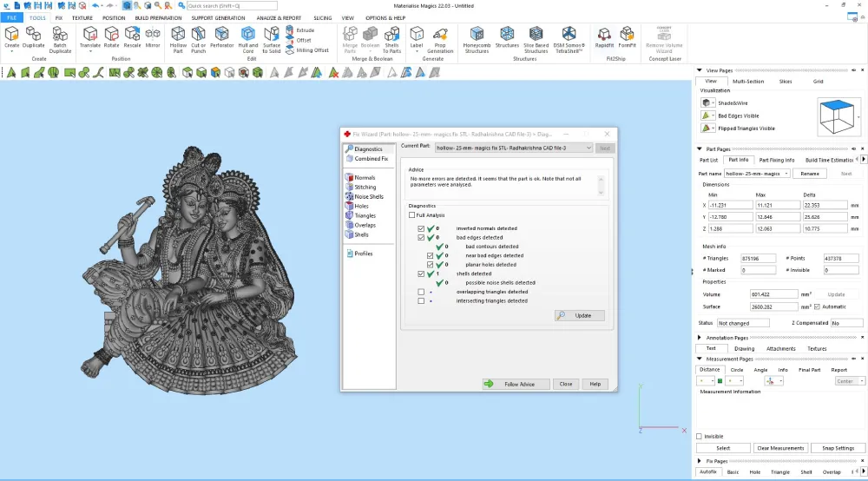Open Combined Fix in Fix Wizard
This screenshot has height=481, width=868.
pyautogui.click(x=366, y=159)
